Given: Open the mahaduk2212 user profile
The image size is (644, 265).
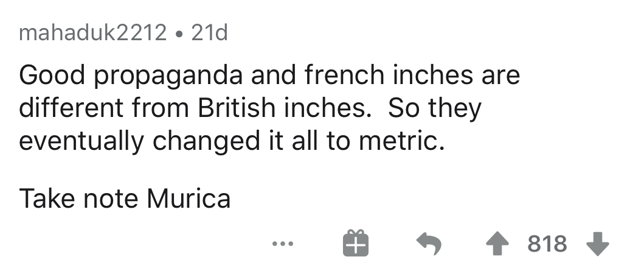Looking at the screenshot, I should click(x=93, y=33).
